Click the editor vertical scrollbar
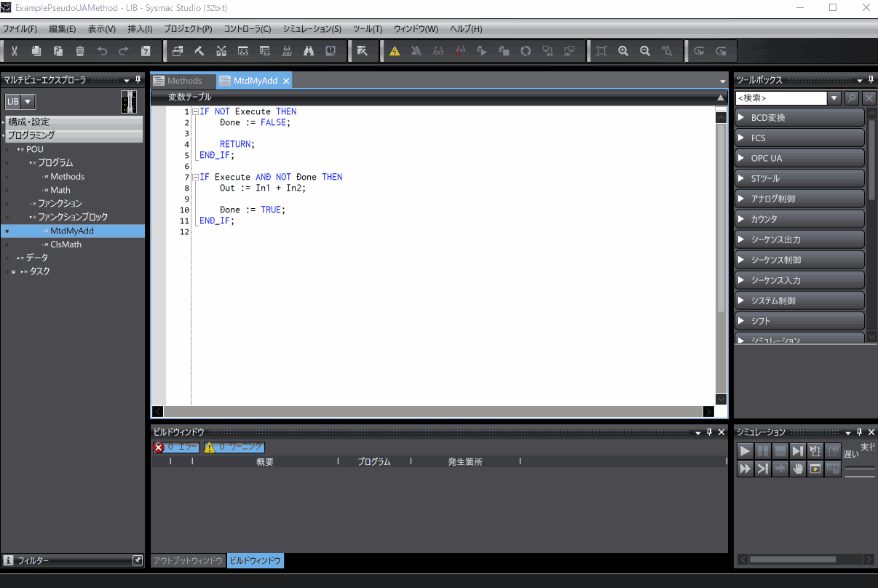This screenshot has height=588, width=878. pos(721,218)
